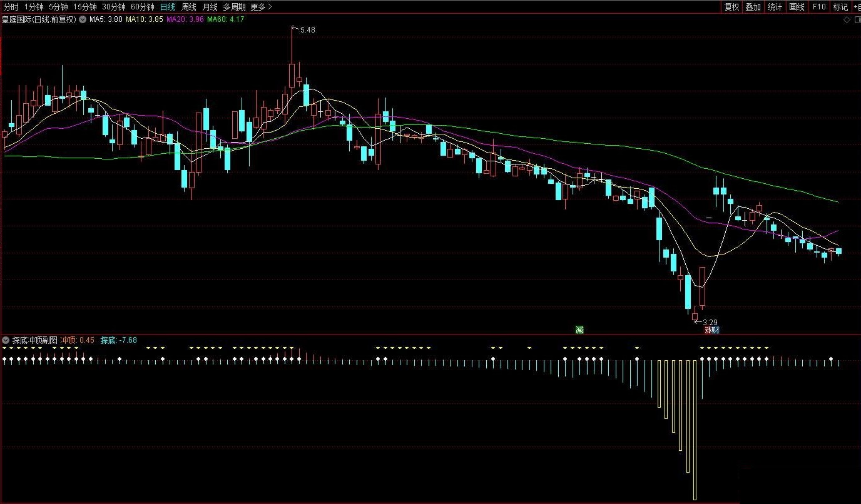Select the 5分钟 period tab
Screen dimensions: 861x504
point(58,7)
